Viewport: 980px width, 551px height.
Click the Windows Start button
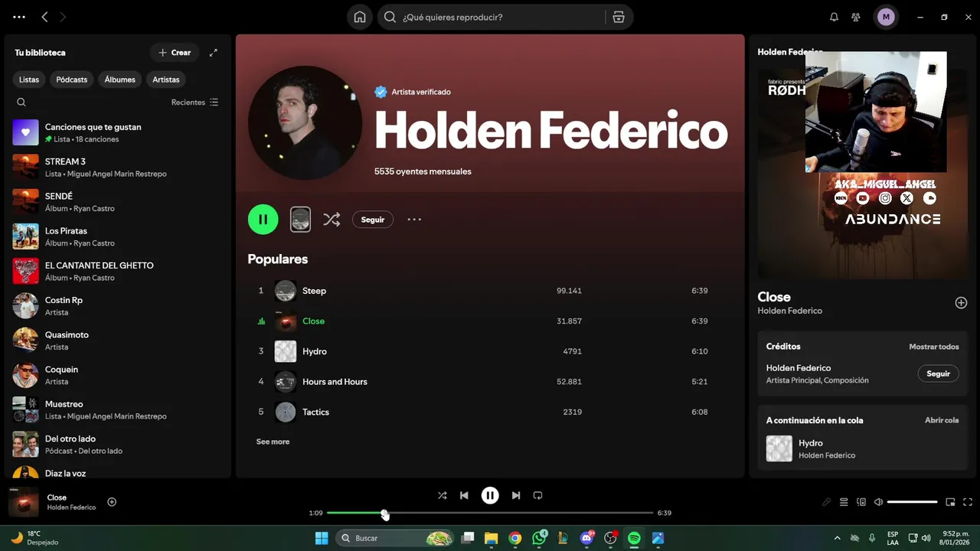point(322,538)
